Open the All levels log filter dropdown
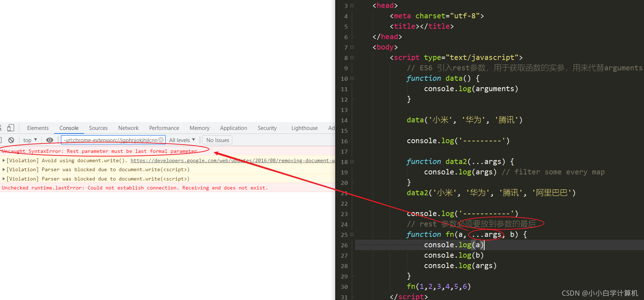Viewport: 644px width, 300px height. (182, 140)
